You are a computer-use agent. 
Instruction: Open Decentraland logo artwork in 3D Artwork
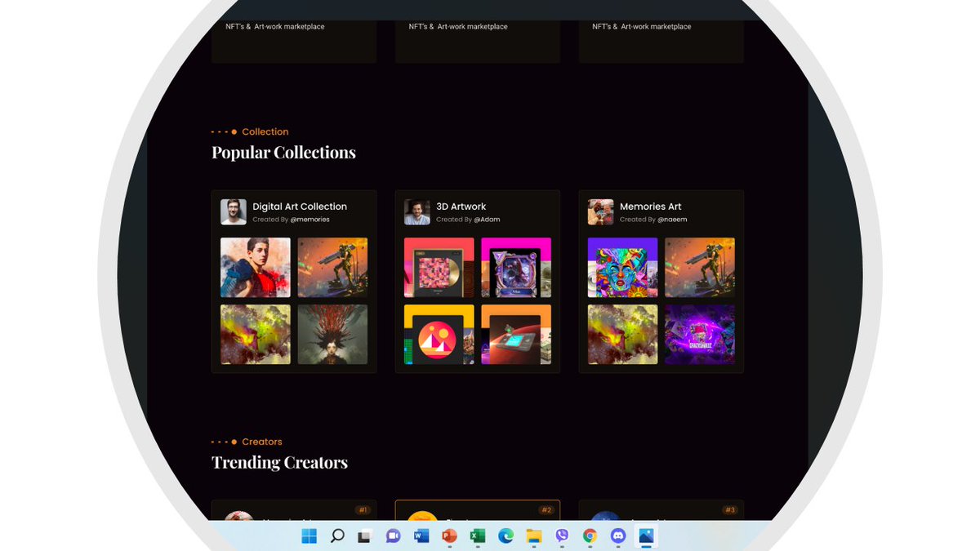pos(439,335)
